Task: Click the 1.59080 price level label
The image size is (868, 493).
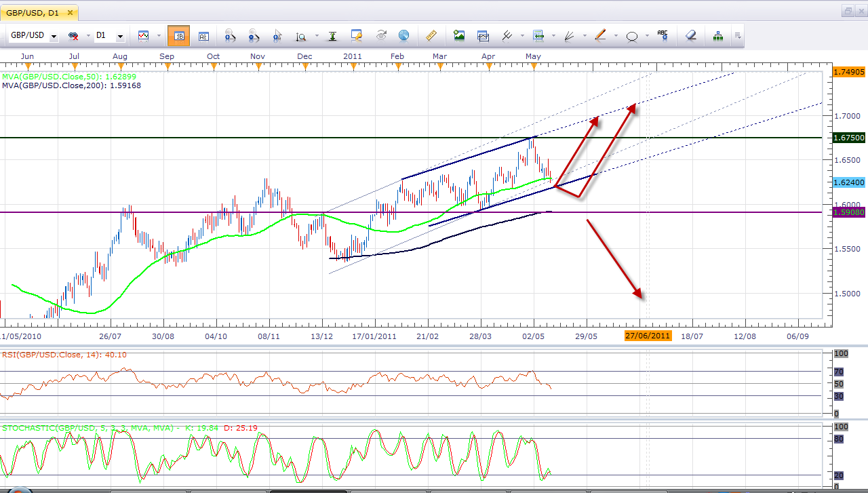Action: click(849, 212)
